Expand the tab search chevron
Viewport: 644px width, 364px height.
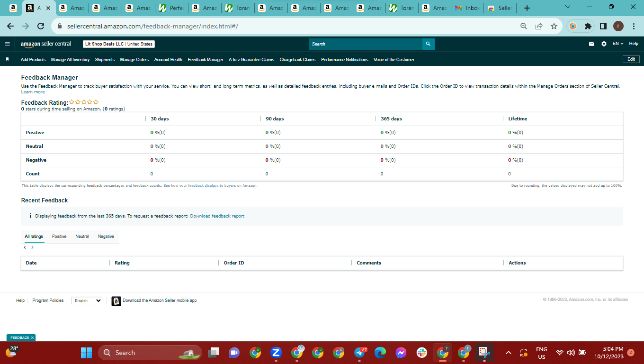(568, 7)
